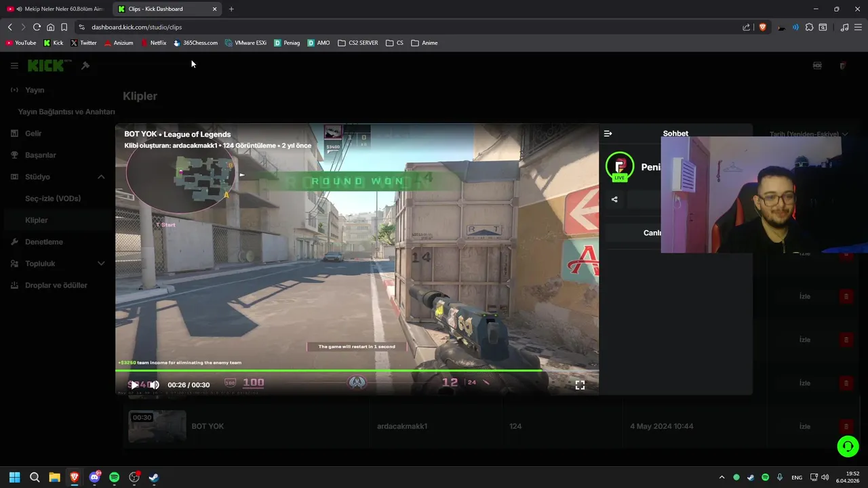Open File Explorer from taskbar
This screenshot has height=488, width=868.
click(54, 477)
